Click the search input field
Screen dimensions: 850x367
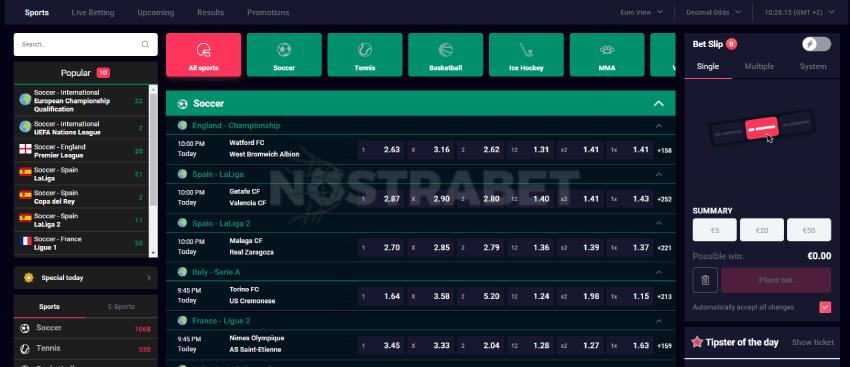[x=86, y=44]
